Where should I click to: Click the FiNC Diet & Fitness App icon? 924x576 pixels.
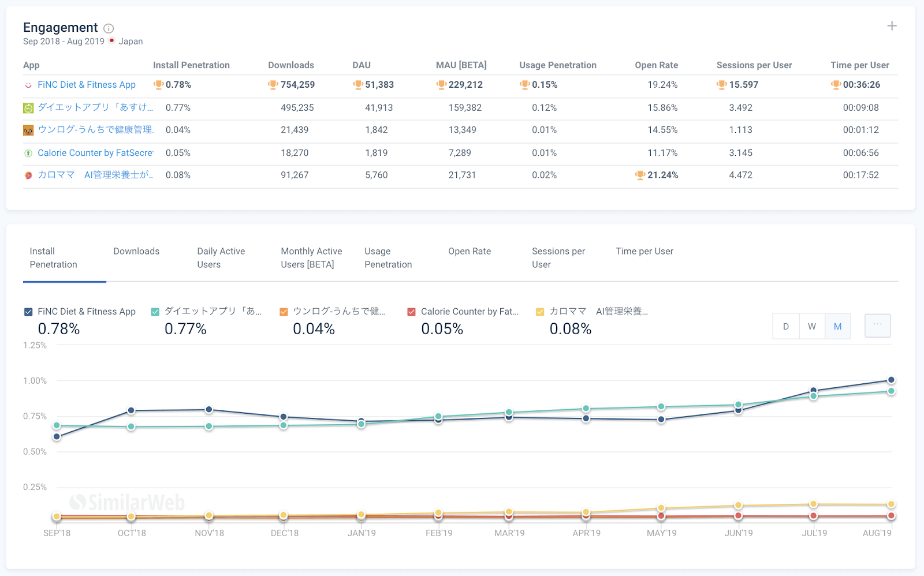pos(28,85)
